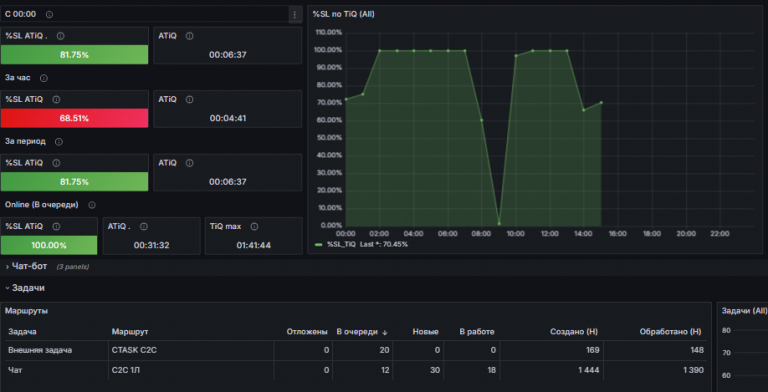Click info icon on %SL ATiQ 68.51% panel
The width and height of the screenshot is (768, 392).
coord(56,99)
